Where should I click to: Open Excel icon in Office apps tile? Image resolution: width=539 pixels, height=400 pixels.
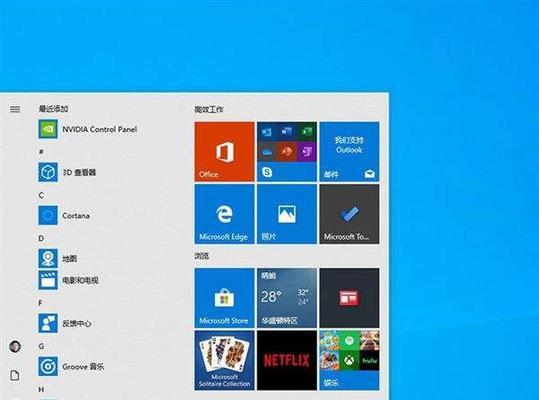[x=307, y=131]
